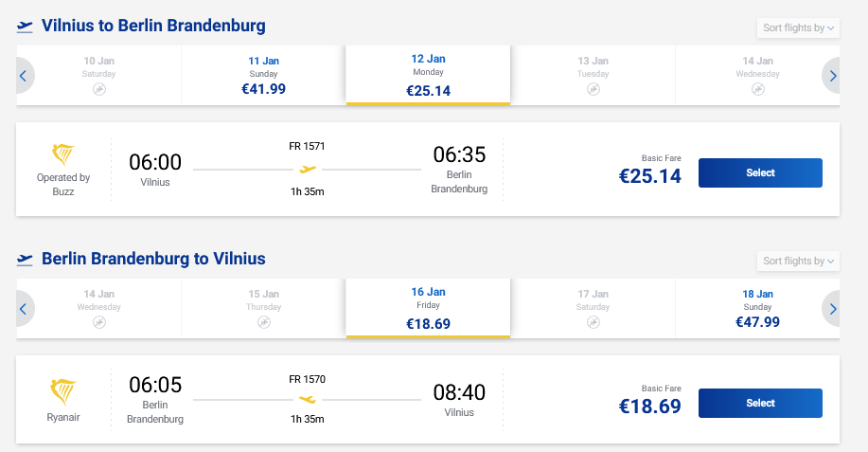Choose 11 Jan Sunday €41.99 date tab

(x=263, y=76)
